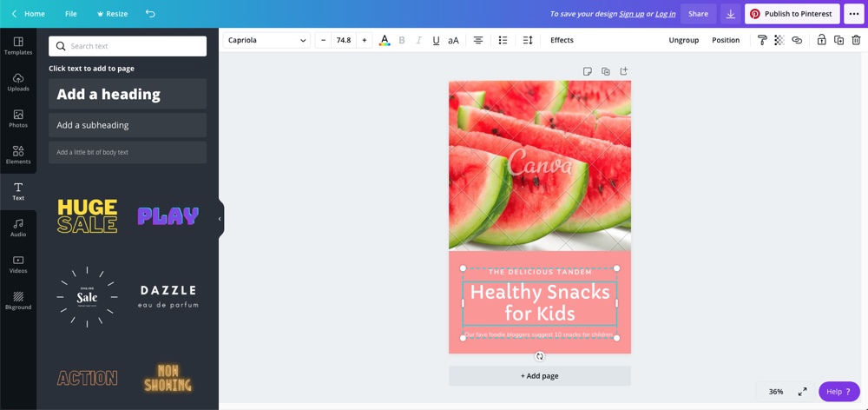Open the File menu

pyautogui.click(x=71, y=14)
